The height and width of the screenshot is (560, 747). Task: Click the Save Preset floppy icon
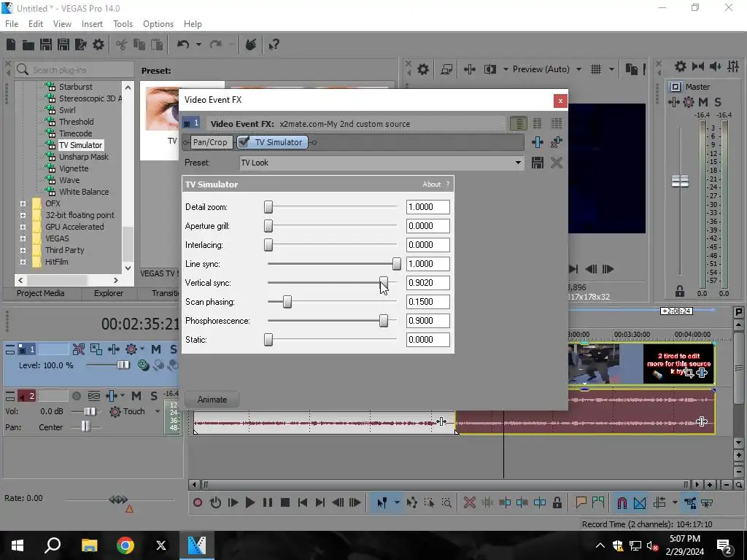[x=538, y=163]
